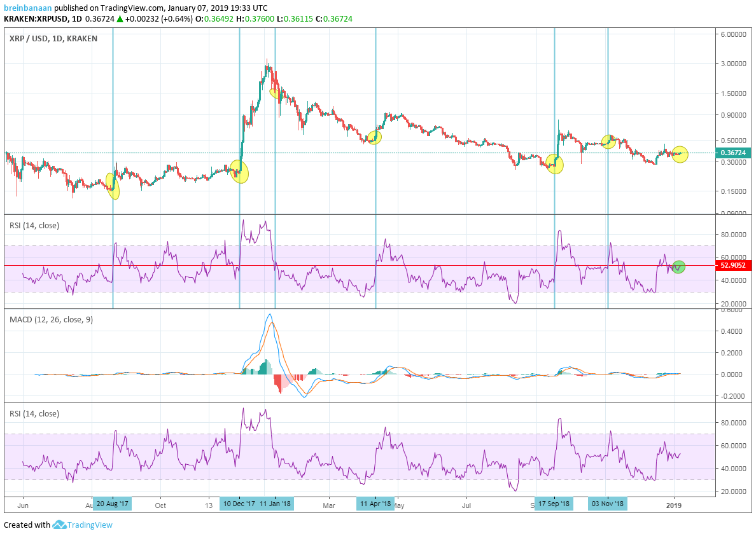756x536 pixels.
Task: Select the '03 Nov '18' date marker
Action: click(x=608, y=504)
